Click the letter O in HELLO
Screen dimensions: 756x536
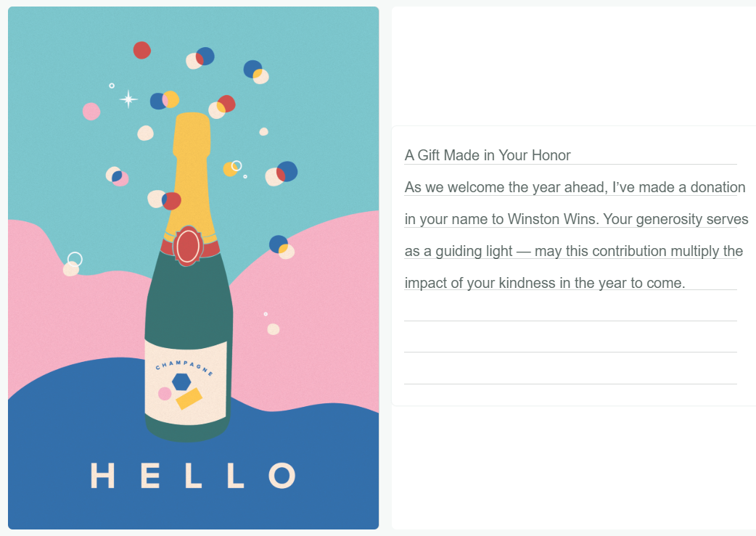(x=282, y=476)
